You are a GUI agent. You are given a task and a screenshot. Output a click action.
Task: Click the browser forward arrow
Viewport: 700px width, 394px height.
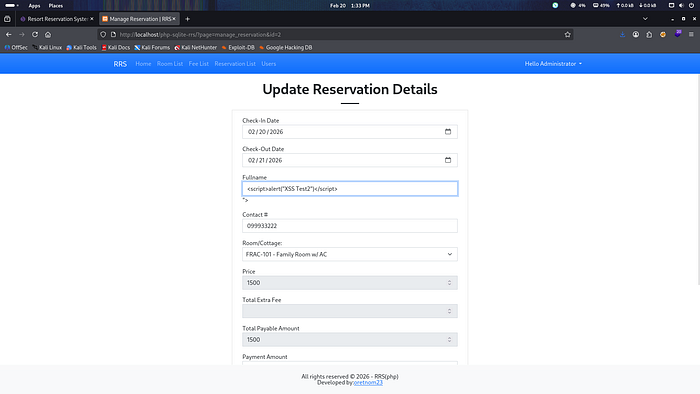(x=21, y=34)
